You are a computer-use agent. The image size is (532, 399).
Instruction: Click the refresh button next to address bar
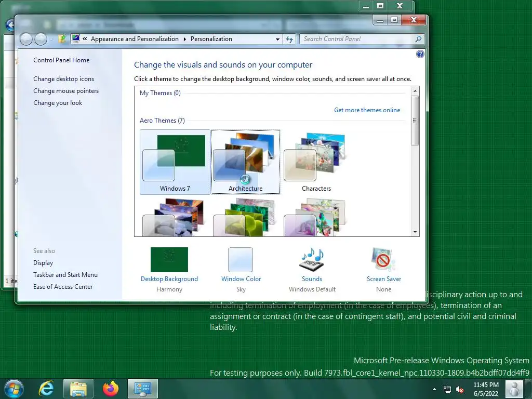(289, 39)
